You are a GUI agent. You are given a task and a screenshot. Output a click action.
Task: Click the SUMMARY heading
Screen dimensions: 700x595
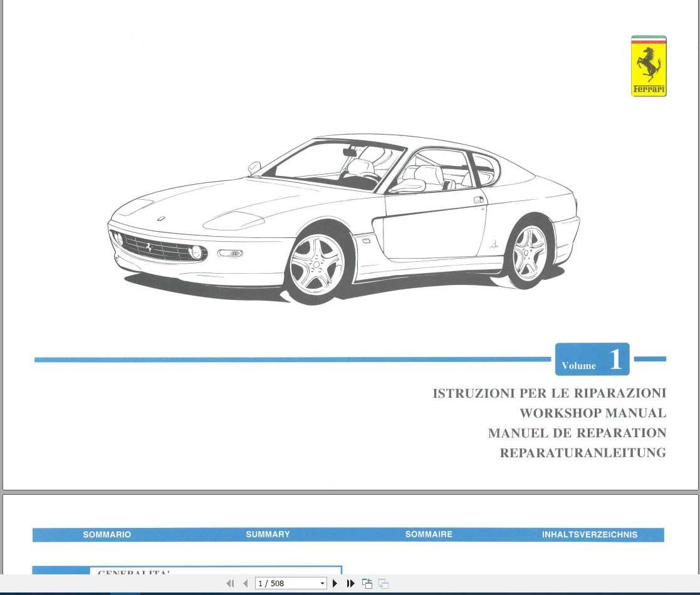[268, 534]
